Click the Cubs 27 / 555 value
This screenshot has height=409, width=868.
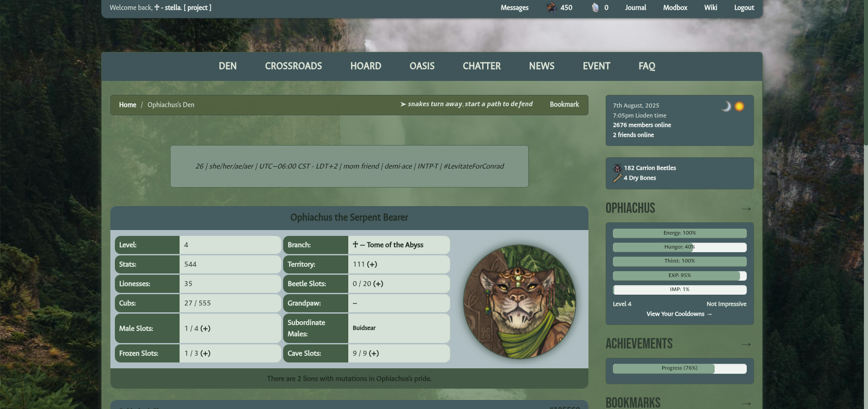click(x=197, y=303)
